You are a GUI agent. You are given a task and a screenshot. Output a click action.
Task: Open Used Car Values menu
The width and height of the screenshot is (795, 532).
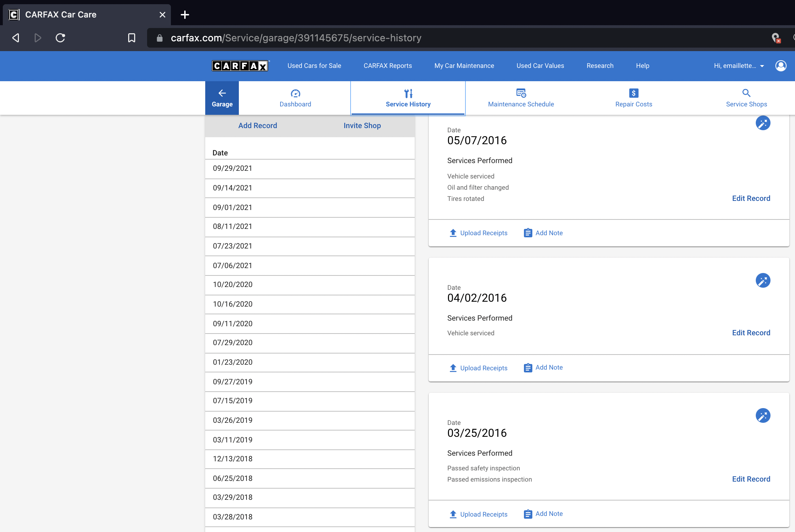(x=540, y=66)
